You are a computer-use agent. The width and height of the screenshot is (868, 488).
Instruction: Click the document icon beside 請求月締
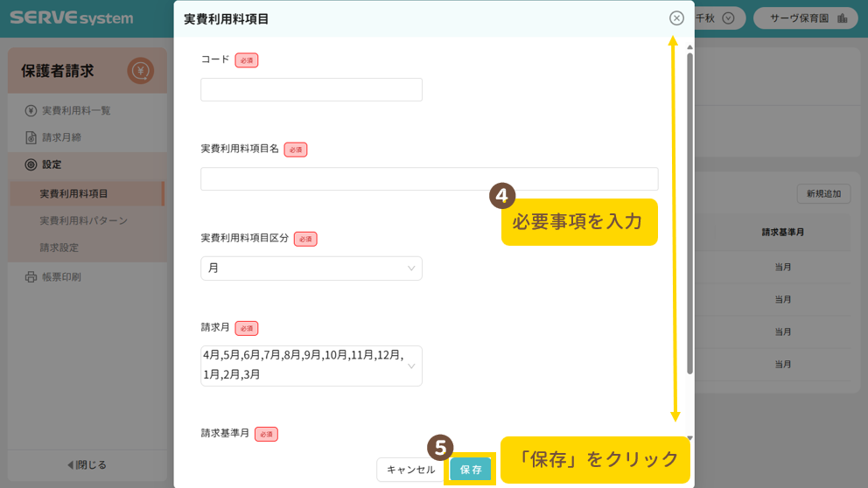point(31,138)
